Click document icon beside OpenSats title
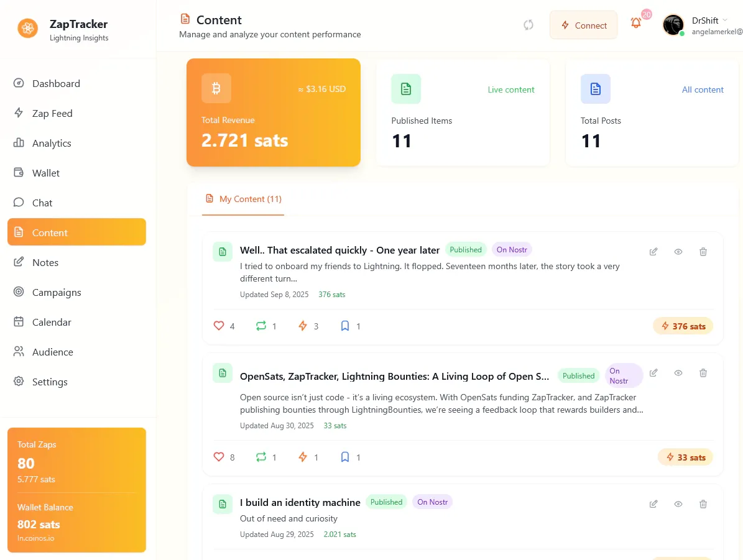 point(223,374)
